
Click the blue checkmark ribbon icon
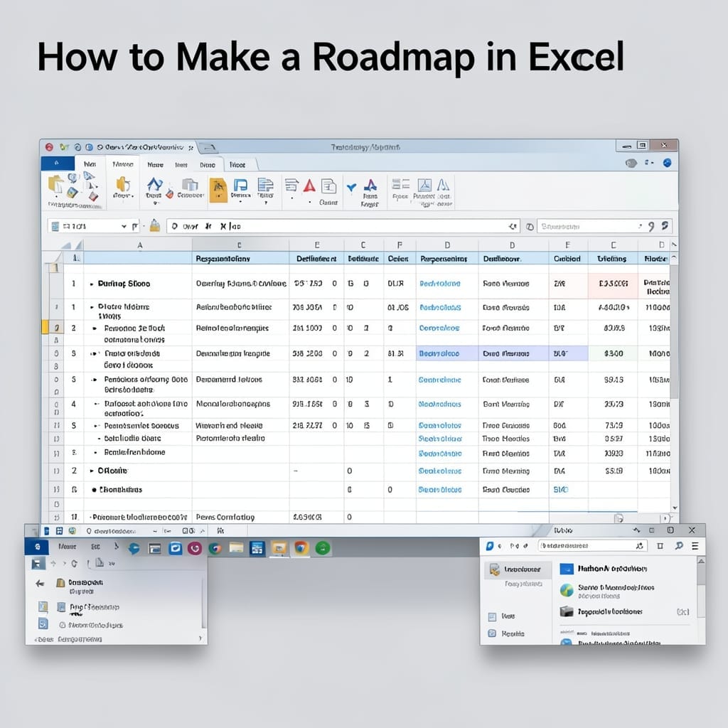[351, 187]
